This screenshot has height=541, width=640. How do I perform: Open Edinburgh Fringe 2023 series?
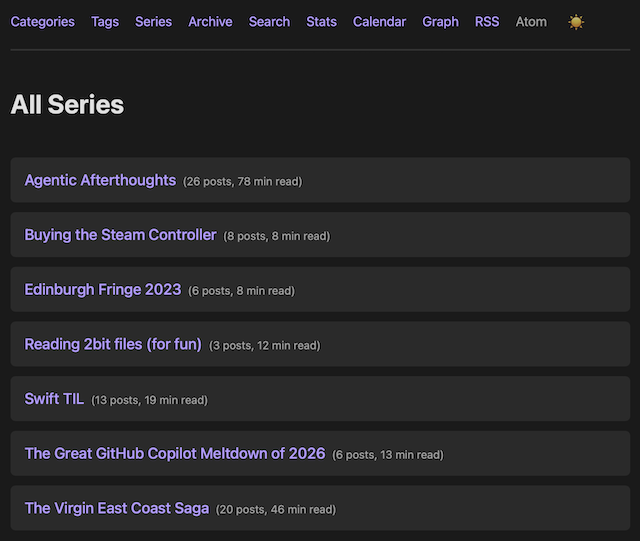pyautogui.click(x=103, y=289)
